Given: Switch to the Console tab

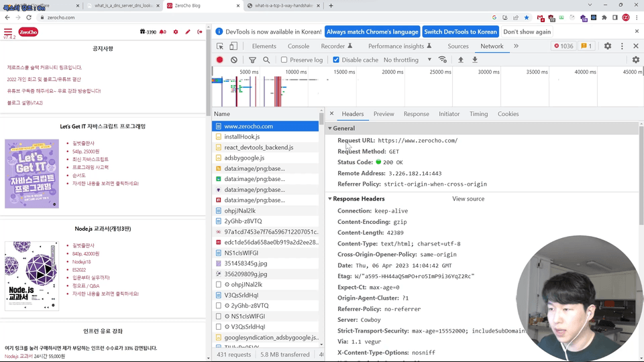Looking at the screenshot, I should coord(299,46).
